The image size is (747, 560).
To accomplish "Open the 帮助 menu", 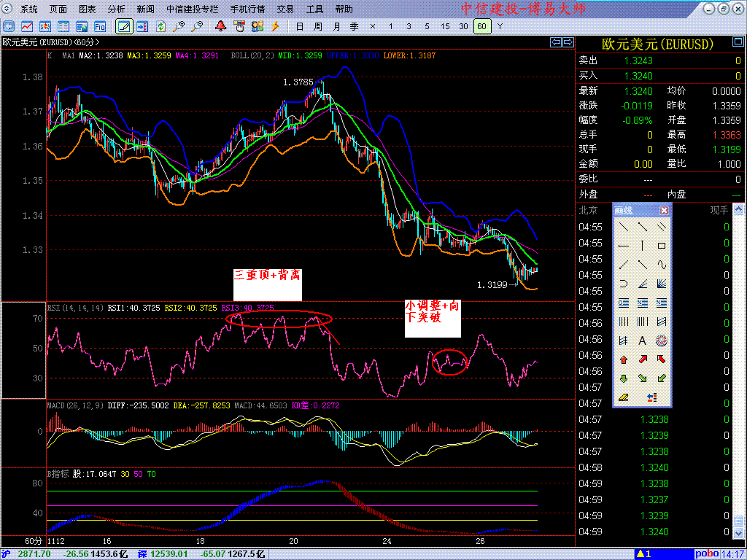I will 344,9.
